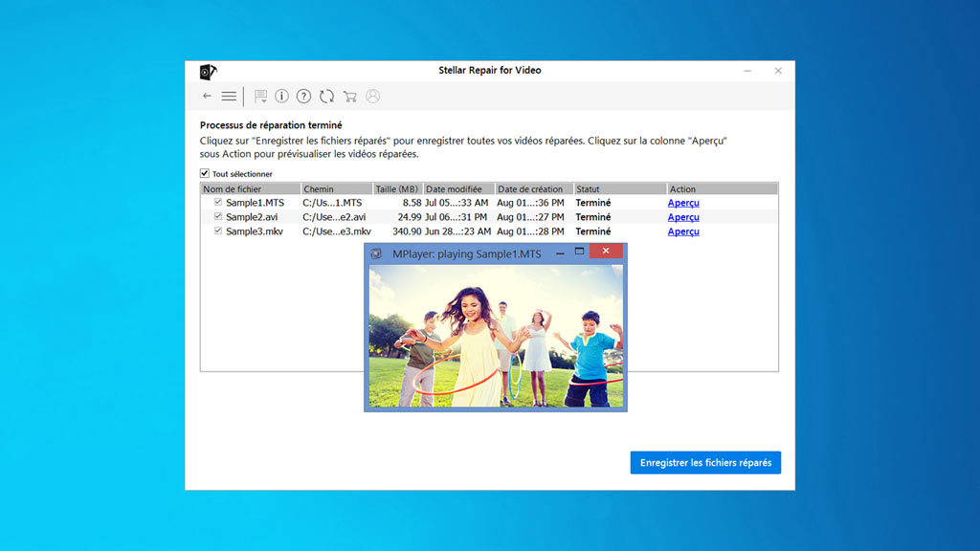Screen dimensions: 980x551
Task: Open the hamburger menu
Action: [229, 97]
